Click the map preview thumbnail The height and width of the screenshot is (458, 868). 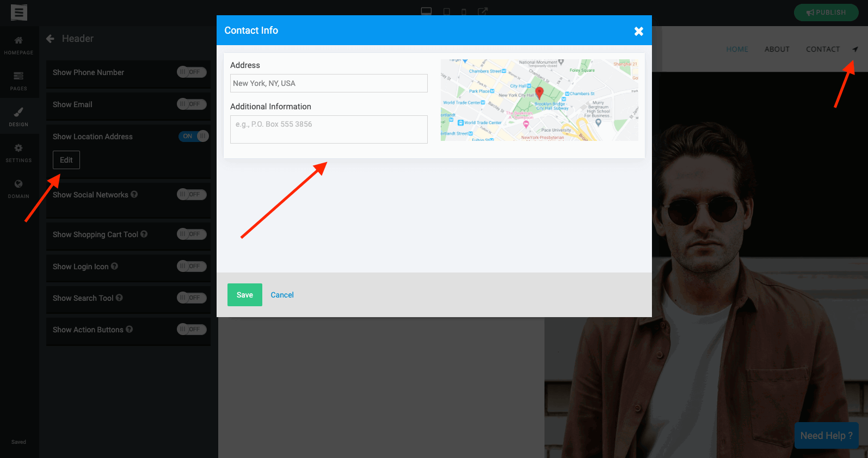pyautogui.click(x=539, y=100)
